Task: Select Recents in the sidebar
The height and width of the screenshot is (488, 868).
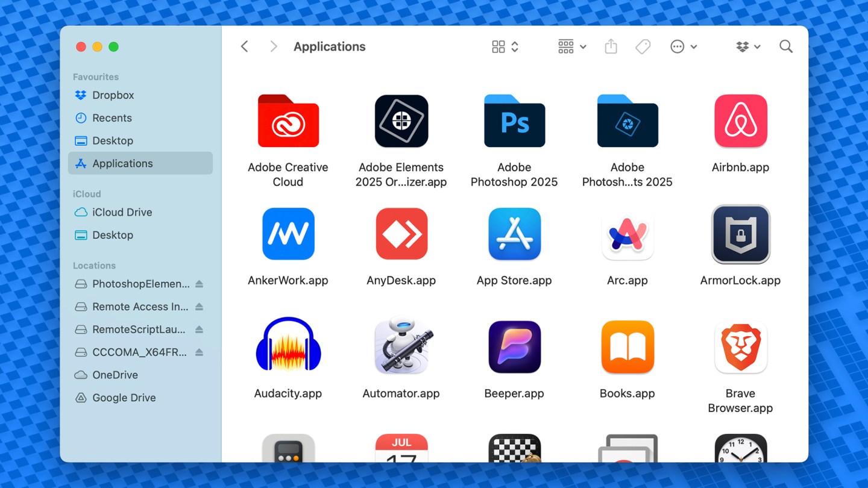Action: pos(112,117)
